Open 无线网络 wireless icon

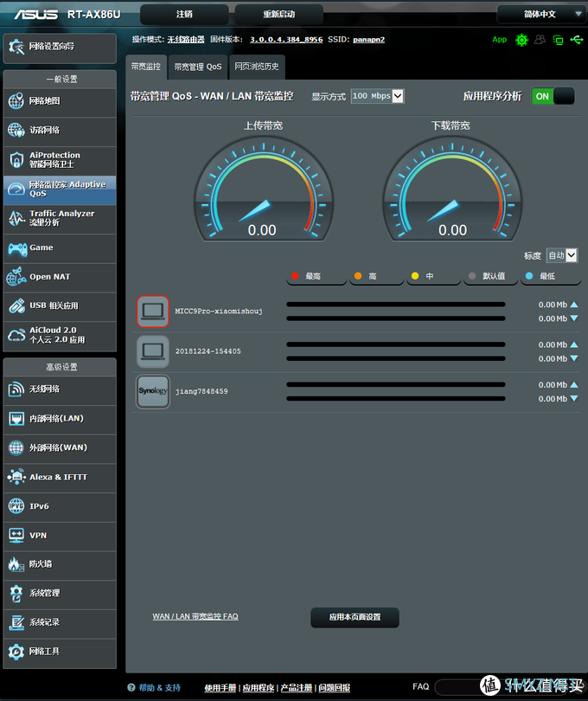pyautogui.click(x=16, y=389)
